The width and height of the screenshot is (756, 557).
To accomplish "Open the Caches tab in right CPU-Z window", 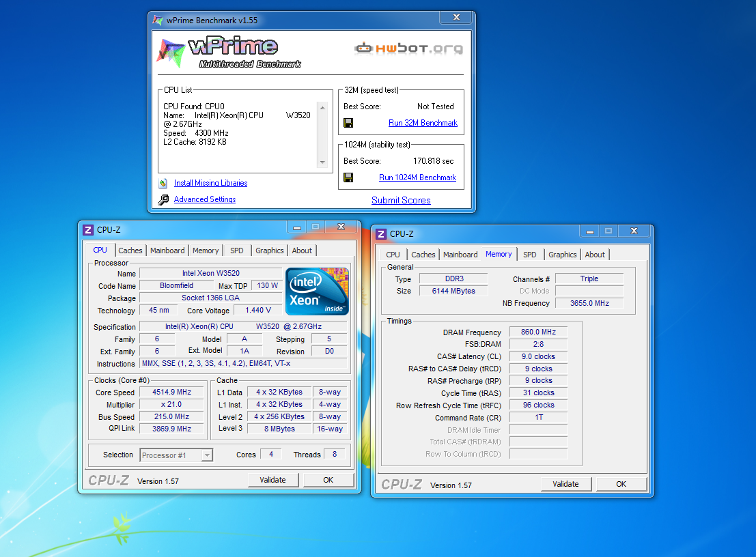I will point(423,255).
